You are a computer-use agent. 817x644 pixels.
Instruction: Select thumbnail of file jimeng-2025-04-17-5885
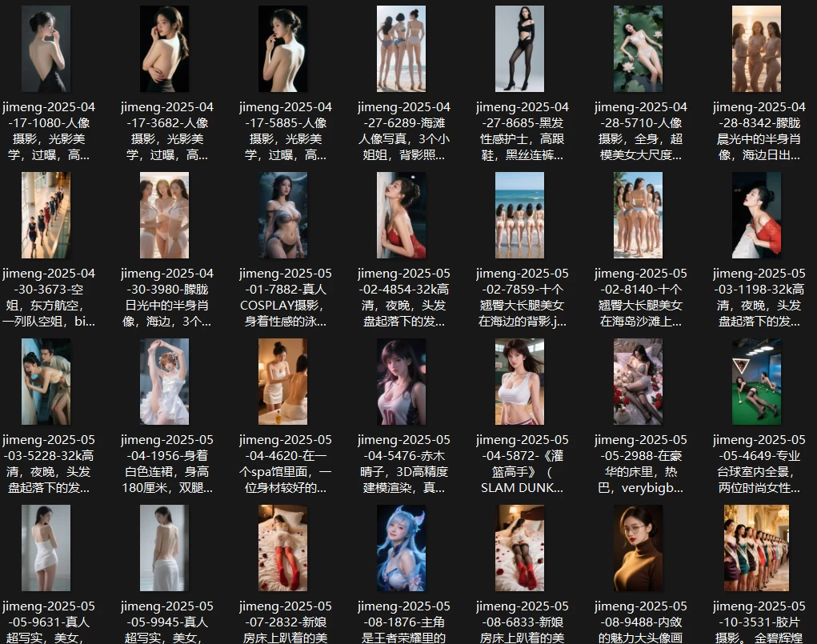tap(282, 49)
